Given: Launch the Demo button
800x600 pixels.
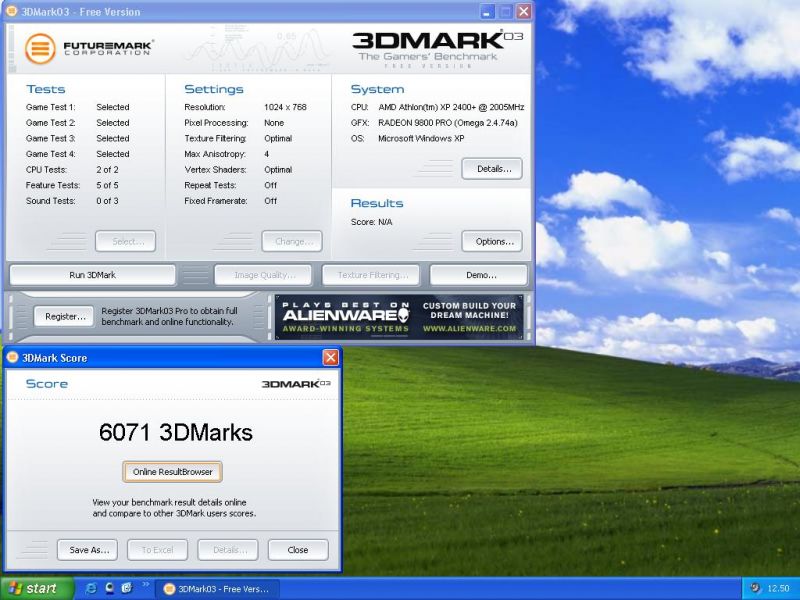Looking at the screenshot, I should click(x=479, y=275).
